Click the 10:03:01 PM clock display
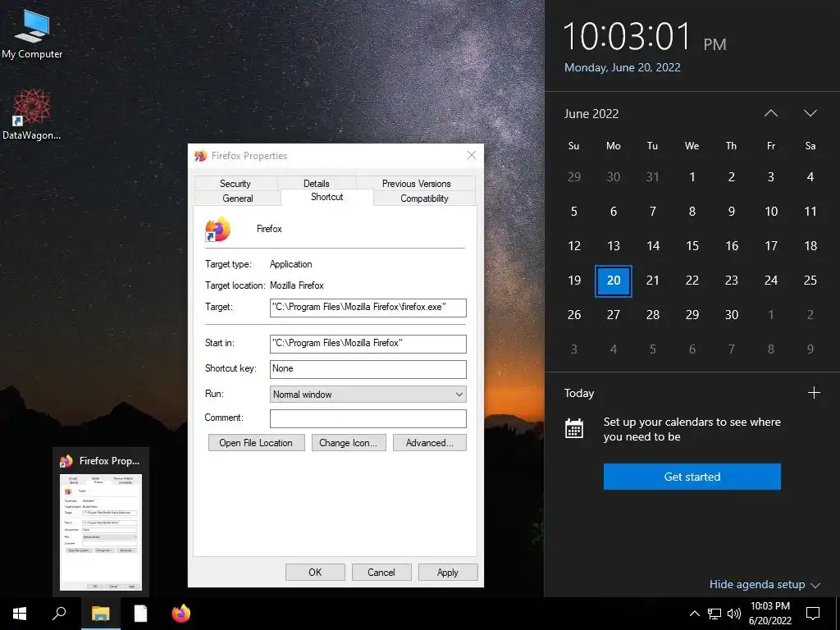 click(x=645, y=37)
